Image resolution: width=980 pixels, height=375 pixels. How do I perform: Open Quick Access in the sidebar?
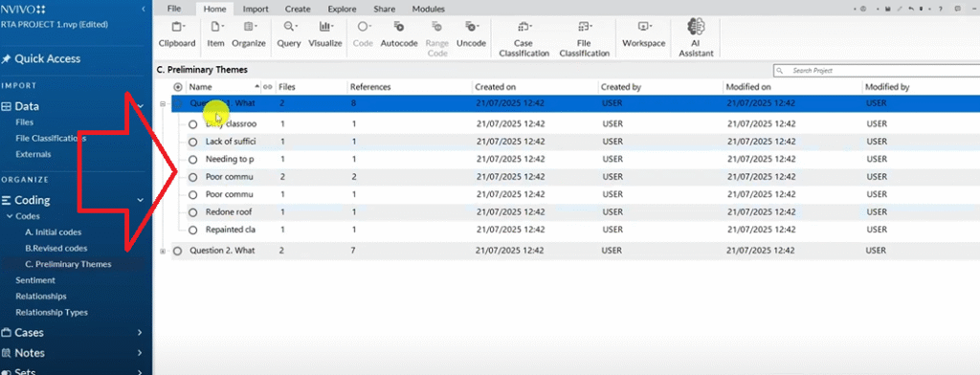[x=41, y=58]
